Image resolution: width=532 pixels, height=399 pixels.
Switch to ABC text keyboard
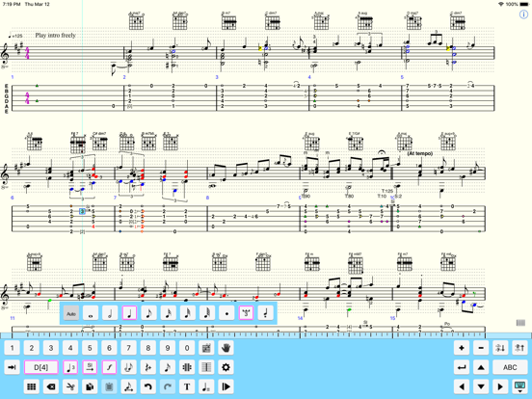510,367
